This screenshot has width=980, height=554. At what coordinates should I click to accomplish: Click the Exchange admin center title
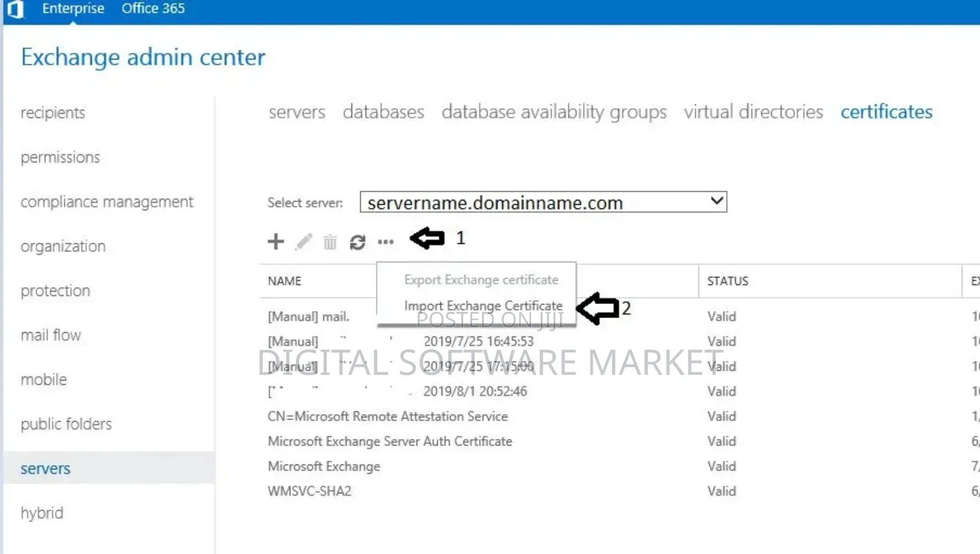click(x=143, y=57)
